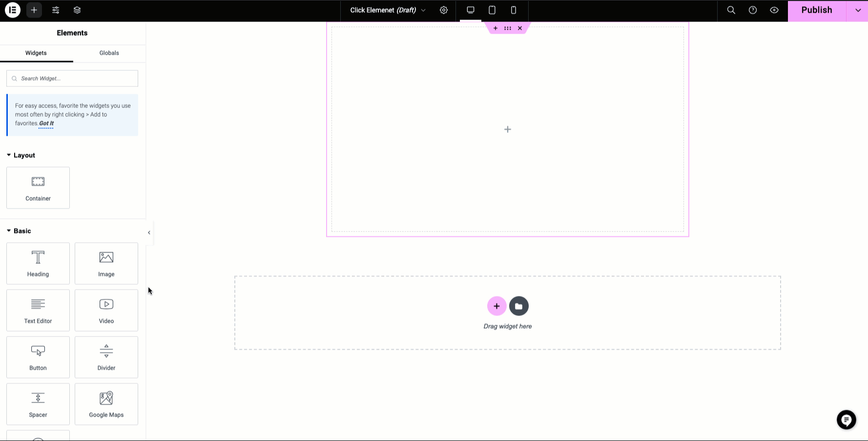Screen dimensions: 868x441
Task: Select the Video widget
Action: point(106,310)
